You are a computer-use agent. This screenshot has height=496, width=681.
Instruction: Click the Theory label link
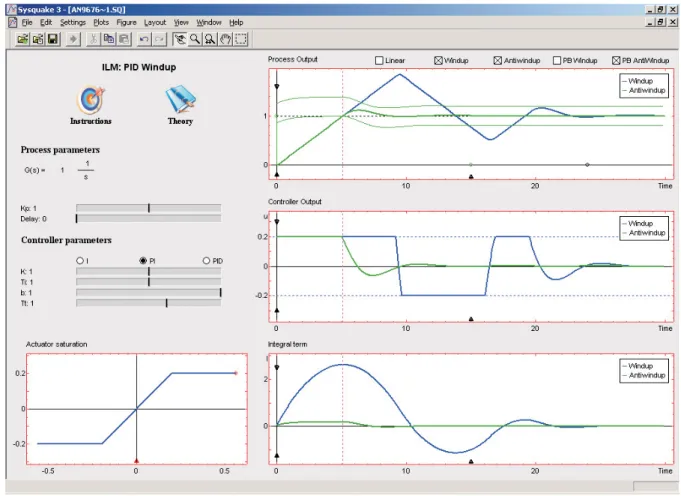click(180, 121)
